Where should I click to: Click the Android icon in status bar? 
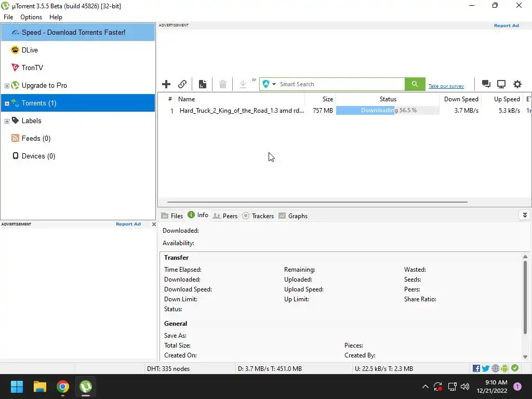504,368
